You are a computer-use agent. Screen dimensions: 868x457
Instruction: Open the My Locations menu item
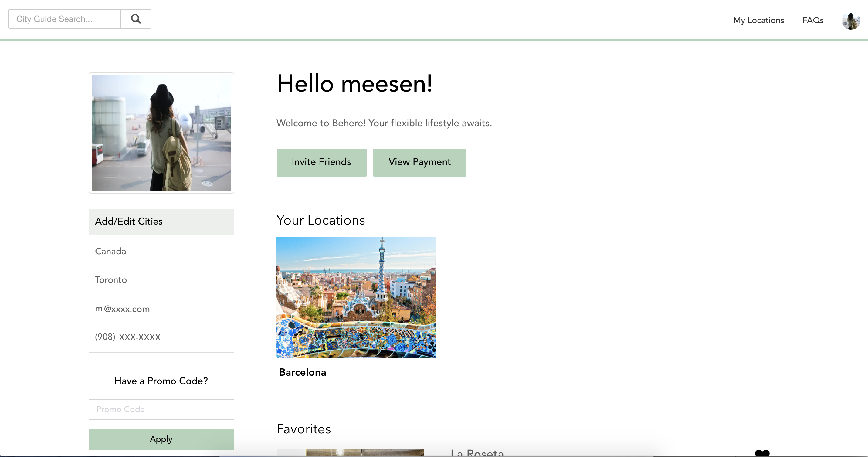758,20
